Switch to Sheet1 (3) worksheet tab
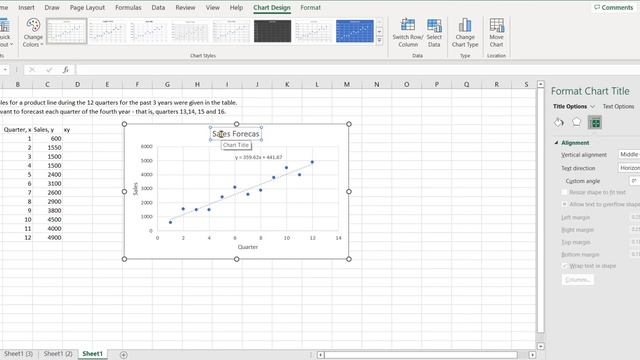640x360 pixels. 18,354
